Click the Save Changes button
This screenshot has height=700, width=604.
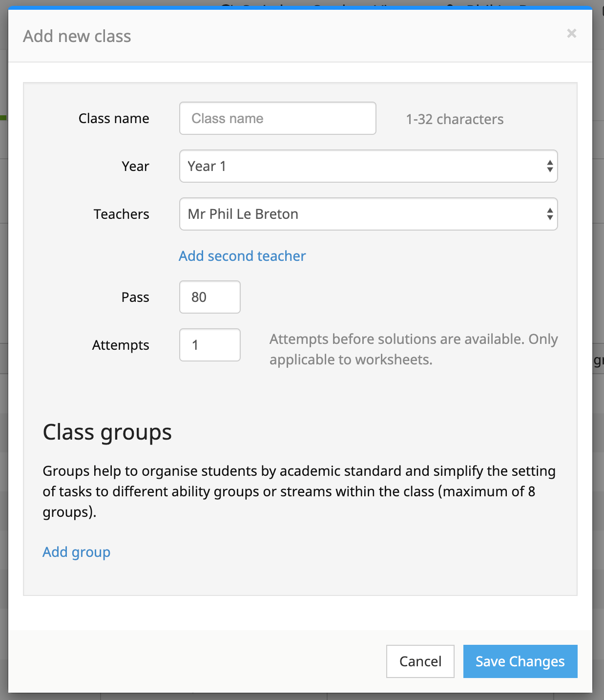(520, 661)
